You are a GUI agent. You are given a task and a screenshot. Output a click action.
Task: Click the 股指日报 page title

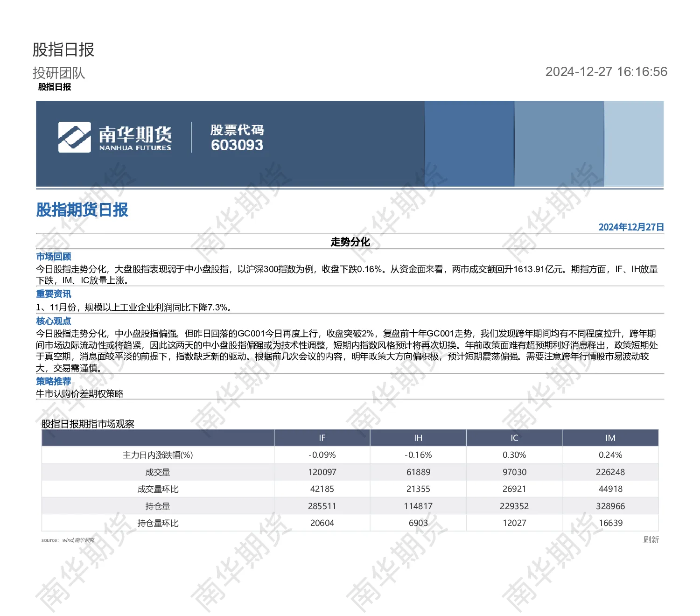pos(63,49)
